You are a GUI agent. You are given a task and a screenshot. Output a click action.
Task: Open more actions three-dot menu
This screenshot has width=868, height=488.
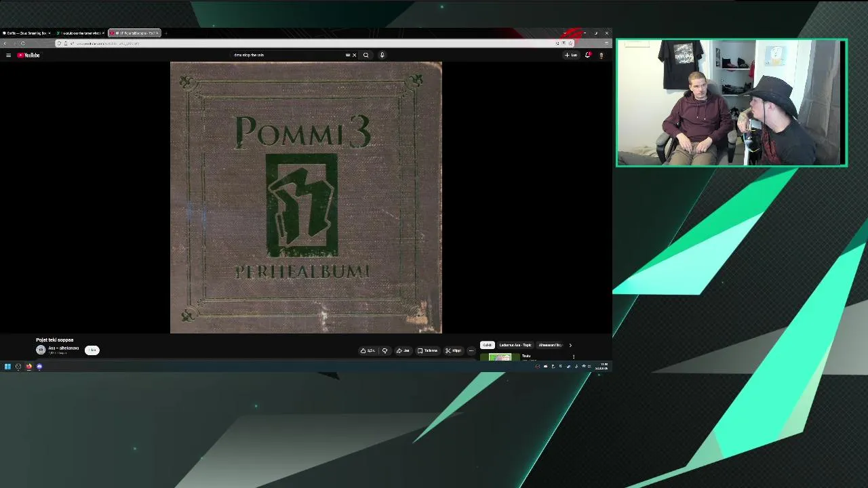pos(471,350)
